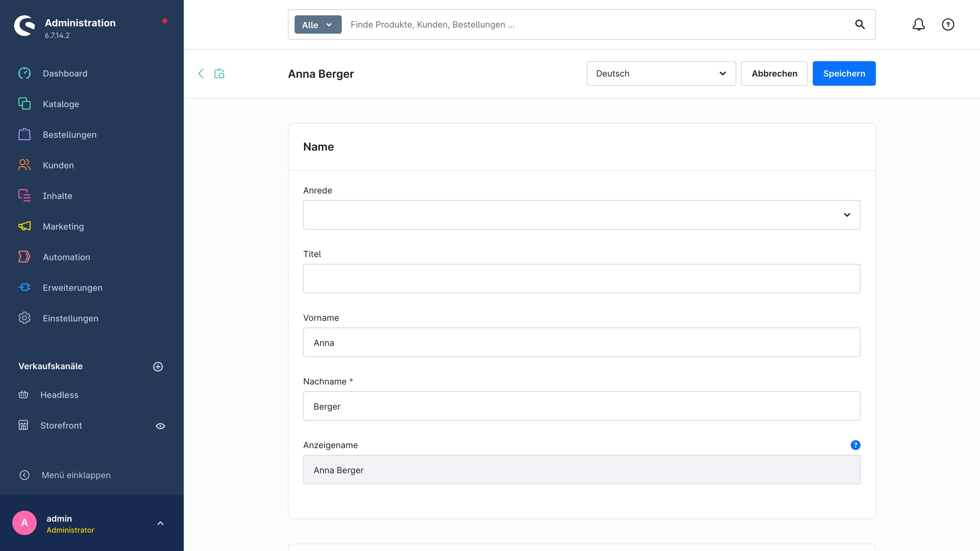Viewport: 980px width, 551px height.
Task: Click the Headless basket icon
Action: [x=23, y=395]
